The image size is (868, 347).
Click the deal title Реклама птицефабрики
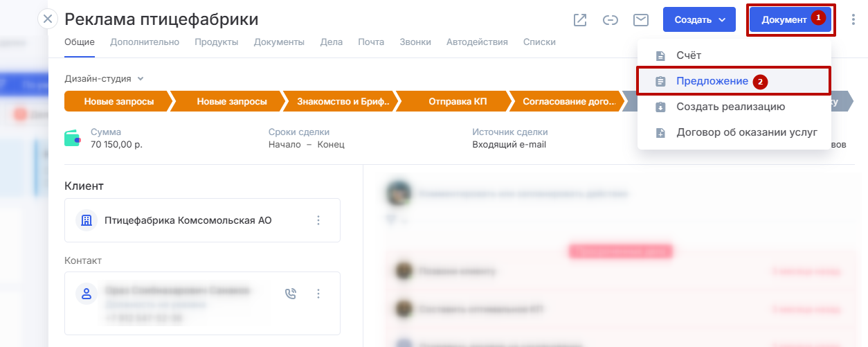(161, 19)
